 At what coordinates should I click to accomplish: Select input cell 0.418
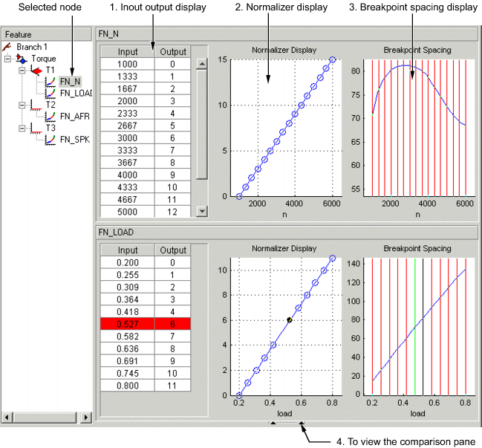[127, 311]
